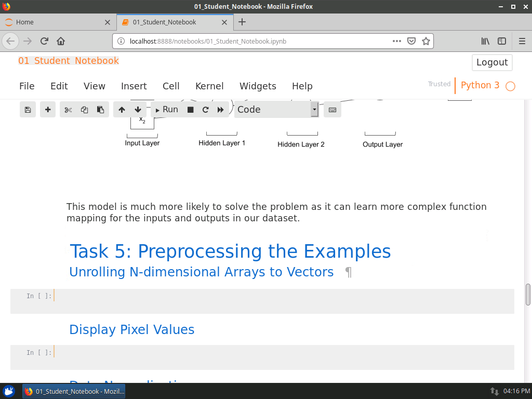The image size is (532, 399).
Task: Open the Kernel menu
Action: click(x=209, y=86)
